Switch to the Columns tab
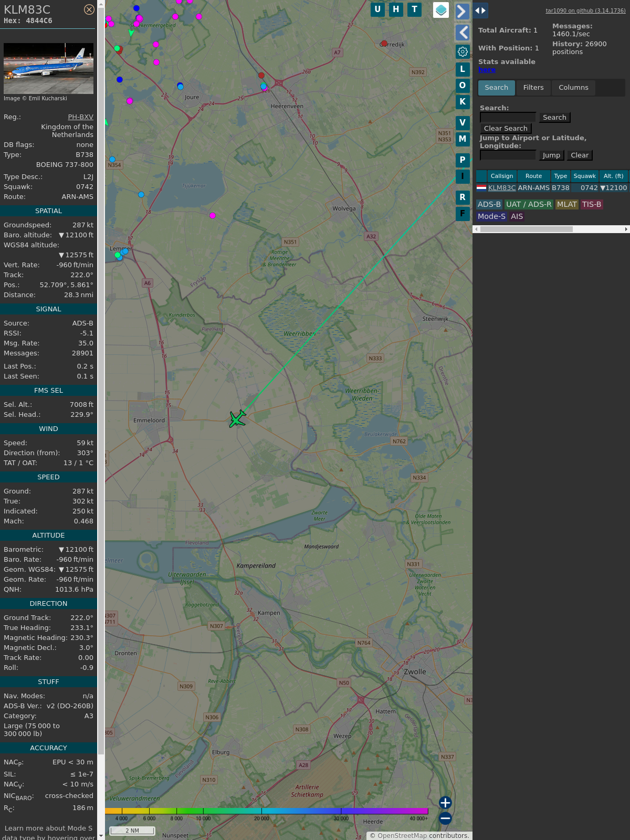 (x=573, y=88)
